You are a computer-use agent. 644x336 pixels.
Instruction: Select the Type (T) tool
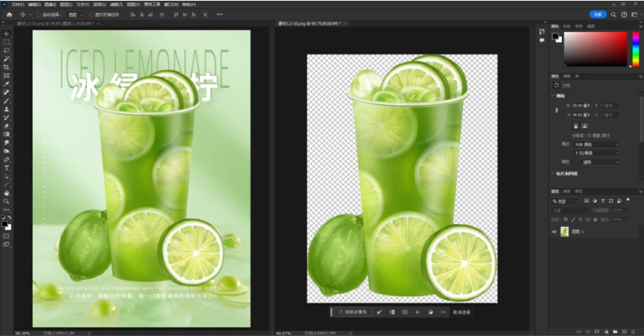[x=7, y=167]
